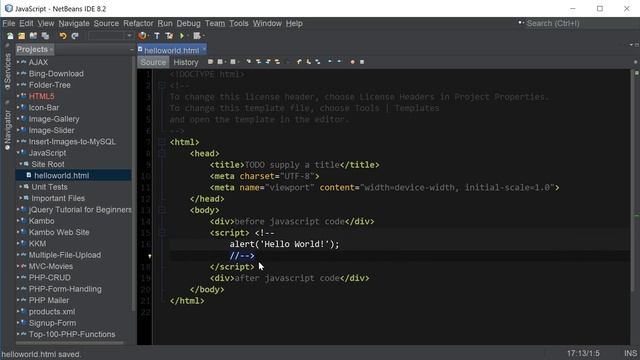Viewport: 640px width, 360px height.
Task: Click the editor vertical scrollbar
Action: coord(632,180)
